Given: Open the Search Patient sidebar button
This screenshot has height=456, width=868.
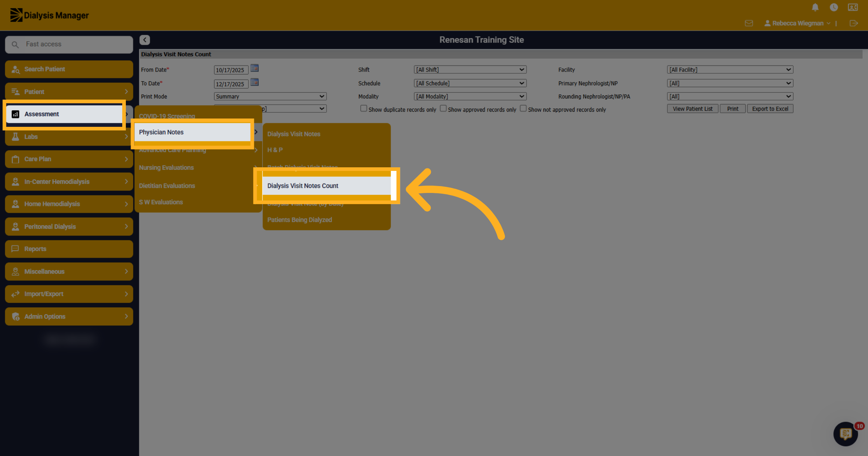Looking at the screenshot, I should 69,69.
